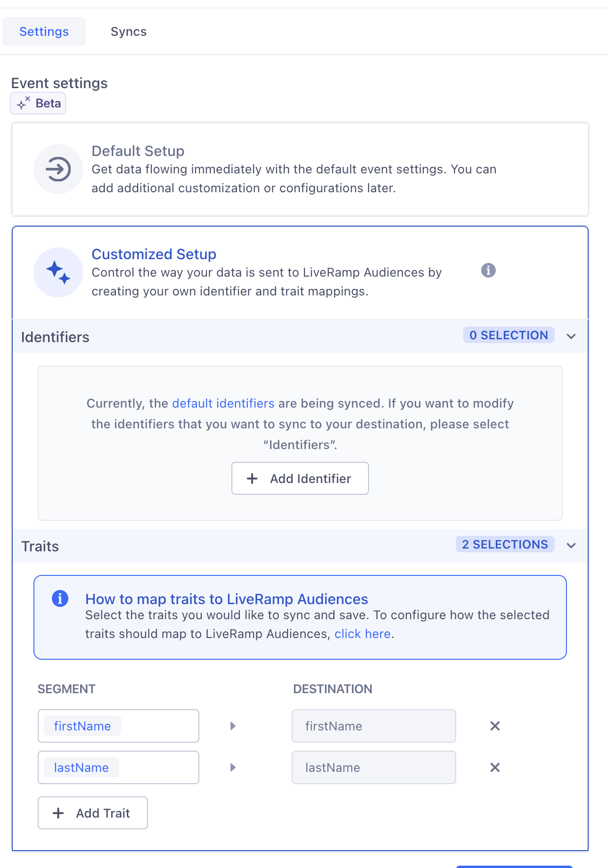Click the Add Identifier button
The height and width of the screenshot is (868, 607).
coord(300,478)
